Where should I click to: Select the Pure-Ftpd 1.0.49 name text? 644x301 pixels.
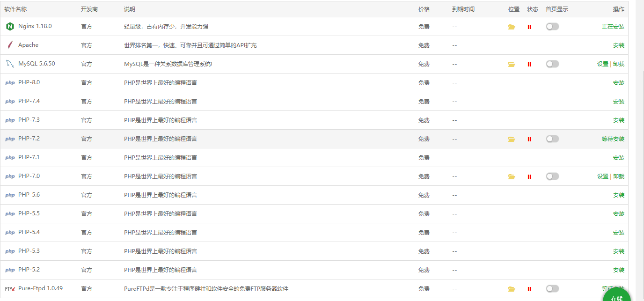click(40, 288)
